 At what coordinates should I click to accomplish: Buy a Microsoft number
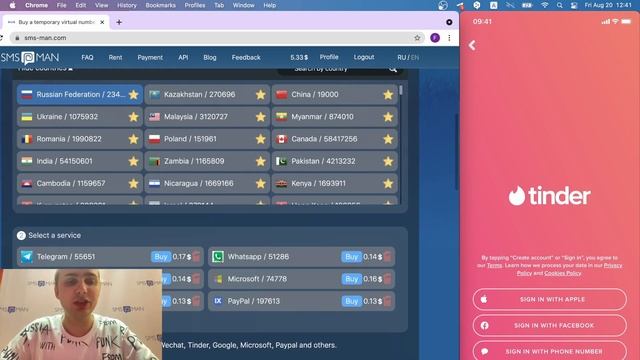351,279
